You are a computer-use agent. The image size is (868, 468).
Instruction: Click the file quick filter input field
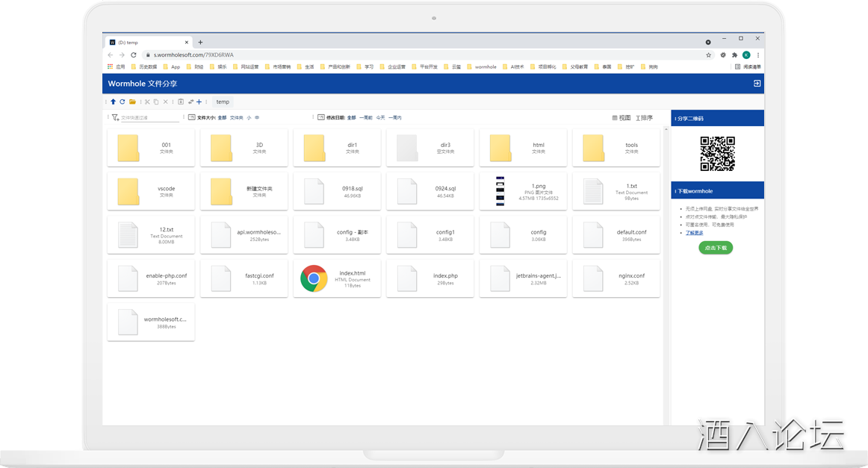coord(149,118)
